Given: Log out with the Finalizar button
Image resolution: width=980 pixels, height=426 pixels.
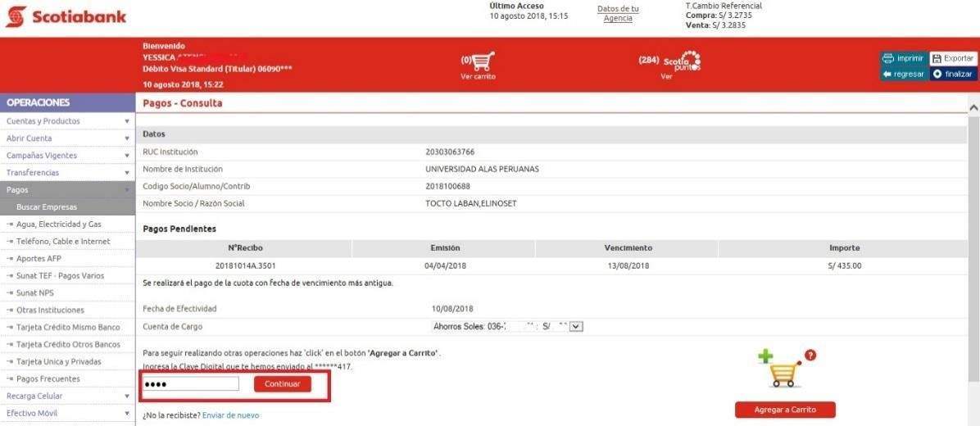Looking at the screenshot, I should click(952, 74).
